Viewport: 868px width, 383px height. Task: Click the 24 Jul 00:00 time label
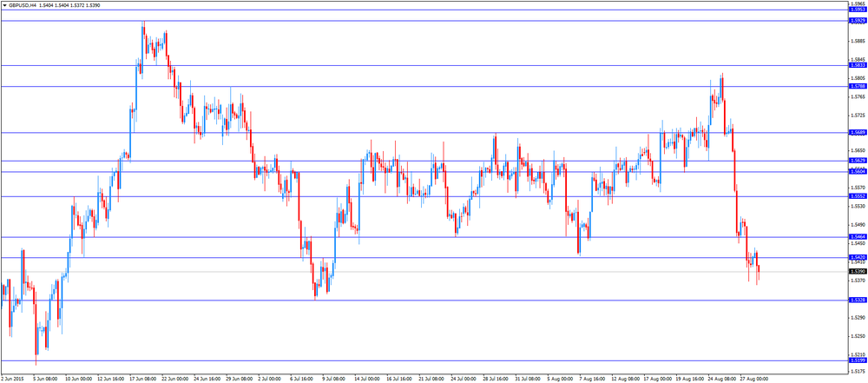[x=464, y=380]
